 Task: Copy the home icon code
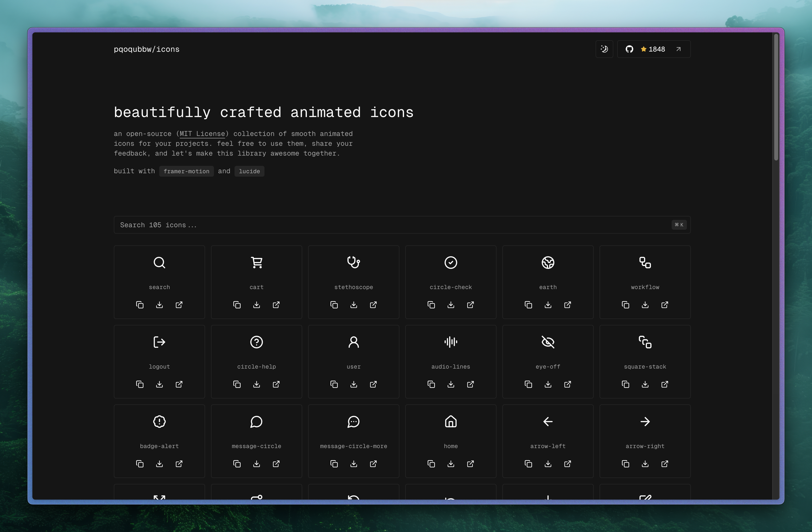click(x=431, y=464)
